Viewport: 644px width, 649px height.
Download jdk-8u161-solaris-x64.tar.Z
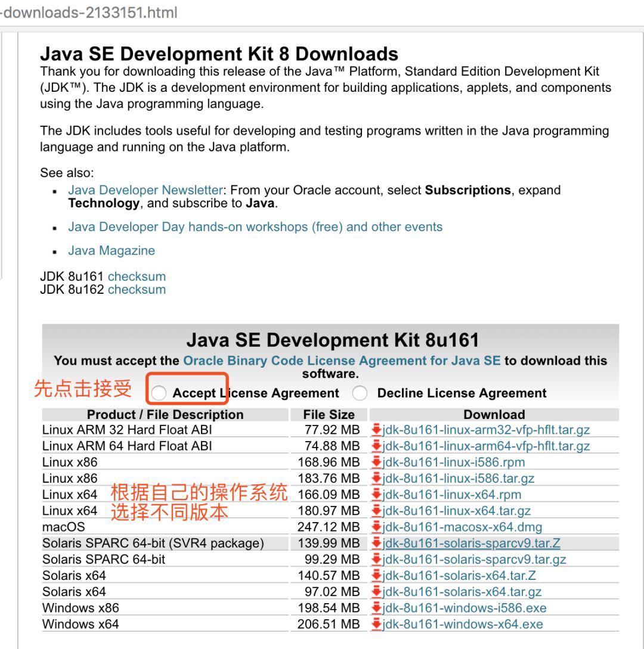pyautogui.click(x=459, y=575)
